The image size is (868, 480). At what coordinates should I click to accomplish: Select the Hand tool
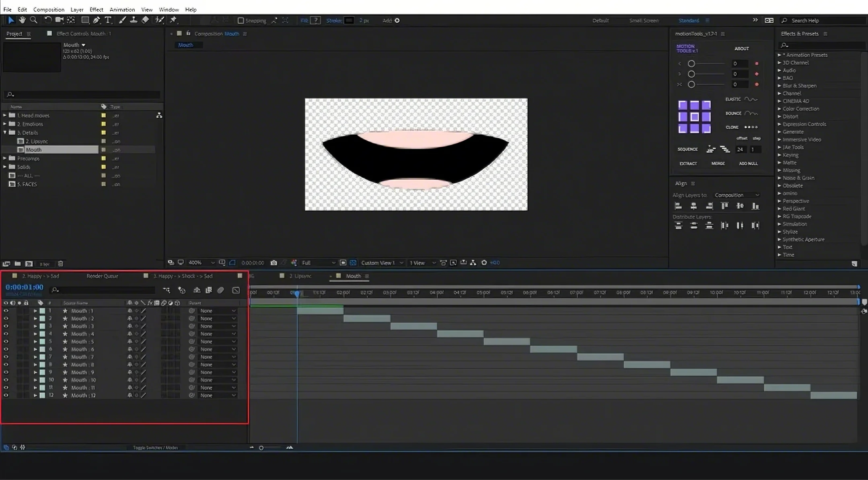click(x=22, y=20)
